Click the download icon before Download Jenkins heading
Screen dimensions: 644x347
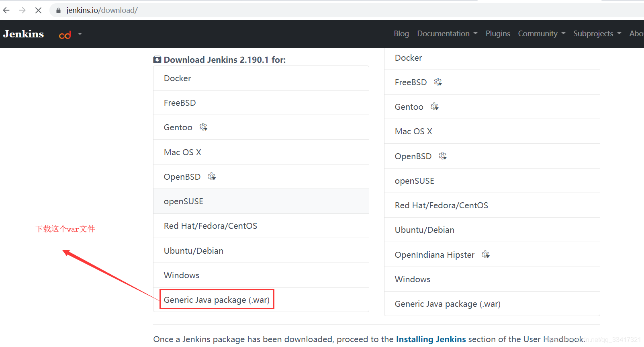click(157, 60)
